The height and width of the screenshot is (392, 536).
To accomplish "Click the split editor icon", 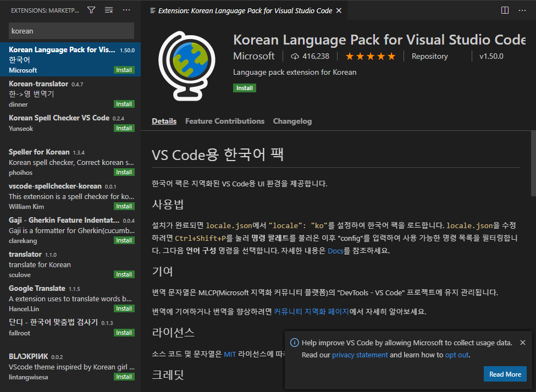I will (x=505, y=10).
